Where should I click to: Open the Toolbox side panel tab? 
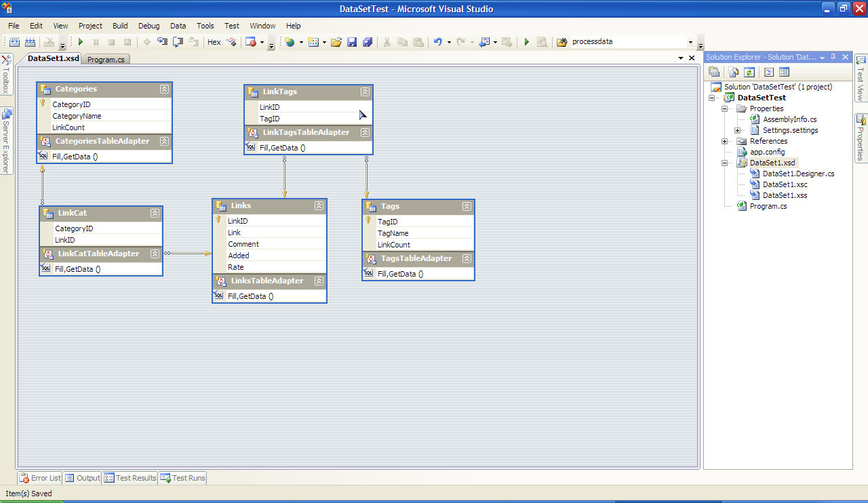[6, 75]
